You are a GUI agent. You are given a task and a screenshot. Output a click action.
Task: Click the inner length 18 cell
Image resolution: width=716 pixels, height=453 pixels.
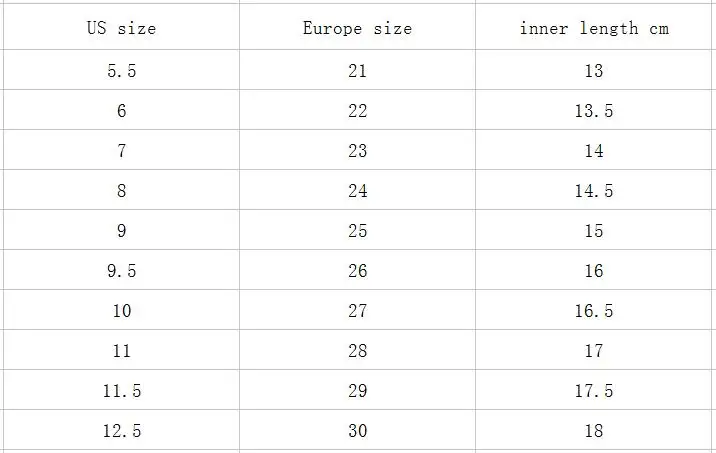coord(594,430)
